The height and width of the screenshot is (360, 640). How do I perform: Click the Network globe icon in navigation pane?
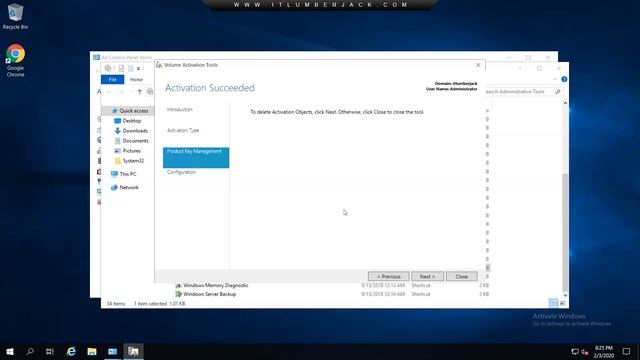[x=114, y=187]
